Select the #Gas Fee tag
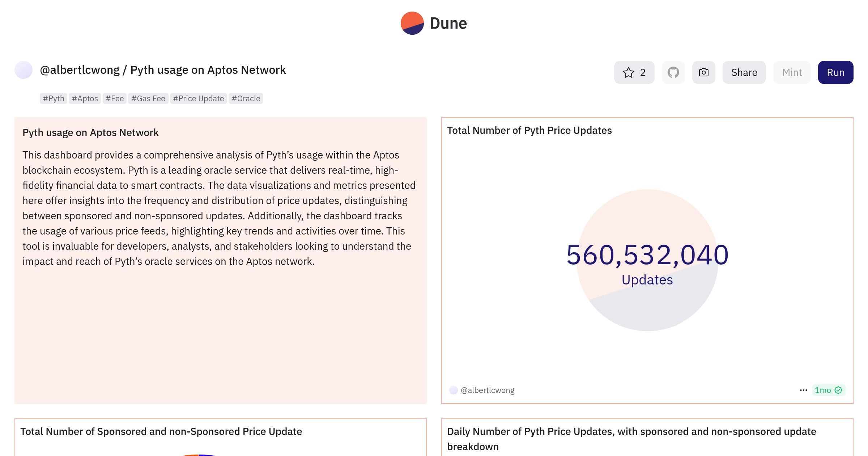This screenshot has width=868, height=456. click(x=148, y=98)
